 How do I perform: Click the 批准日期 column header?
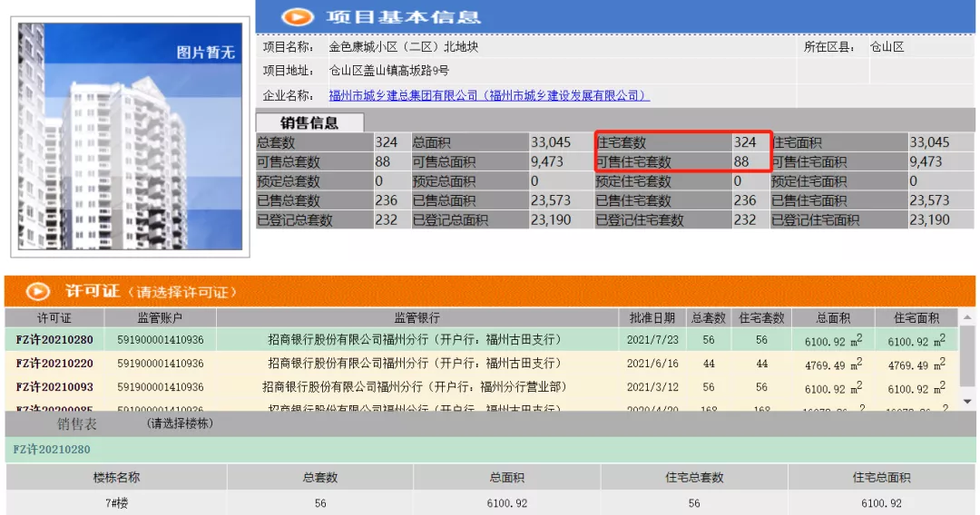(x=652, y=317)
